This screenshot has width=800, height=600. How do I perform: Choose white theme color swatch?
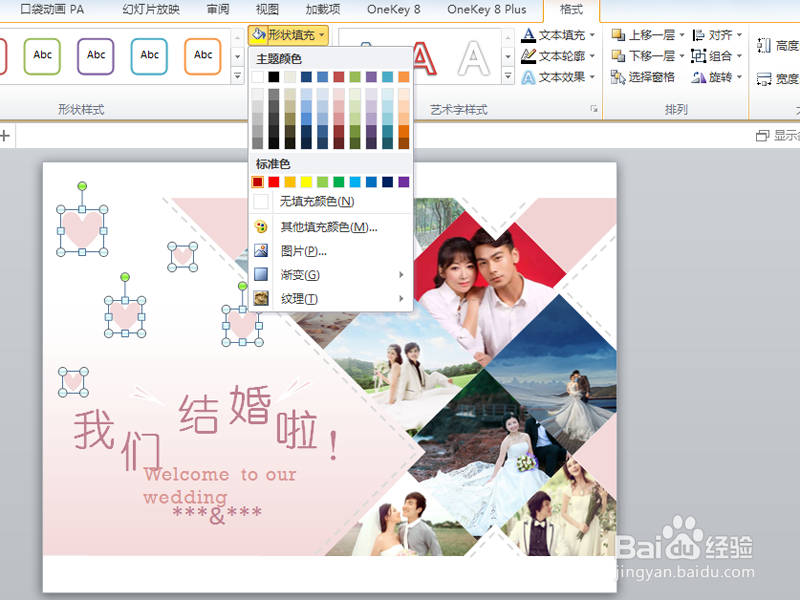(x=258, y=77)
